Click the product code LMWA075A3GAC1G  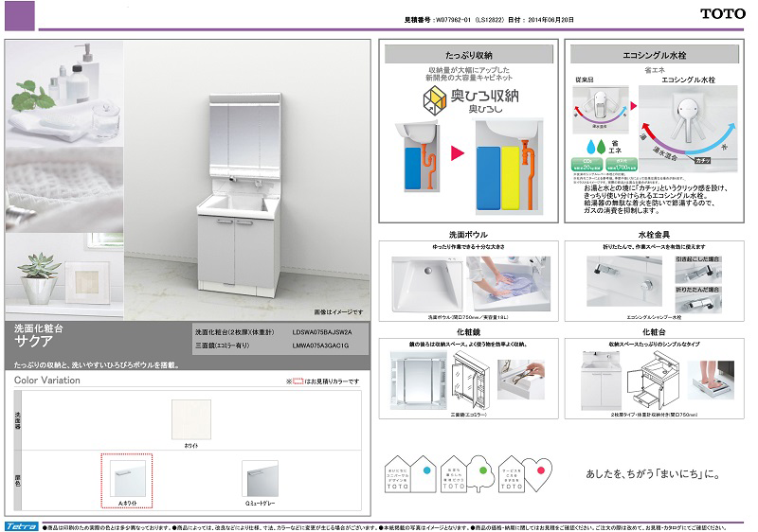320,346
